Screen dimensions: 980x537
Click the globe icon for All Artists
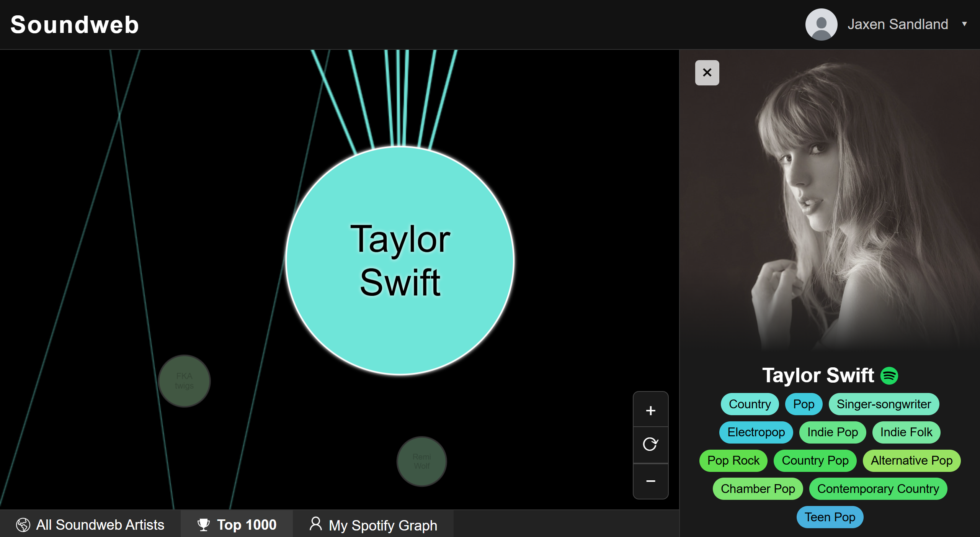click(x=23, y=525)
